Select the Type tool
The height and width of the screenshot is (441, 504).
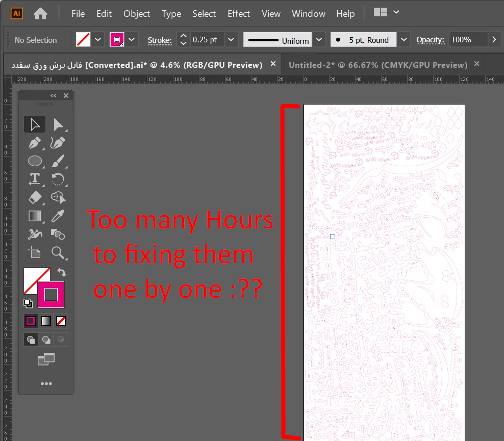(35, 179)
